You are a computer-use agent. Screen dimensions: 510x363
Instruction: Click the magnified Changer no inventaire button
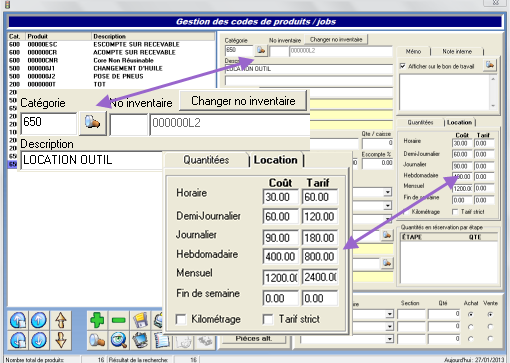pos(243,101)
